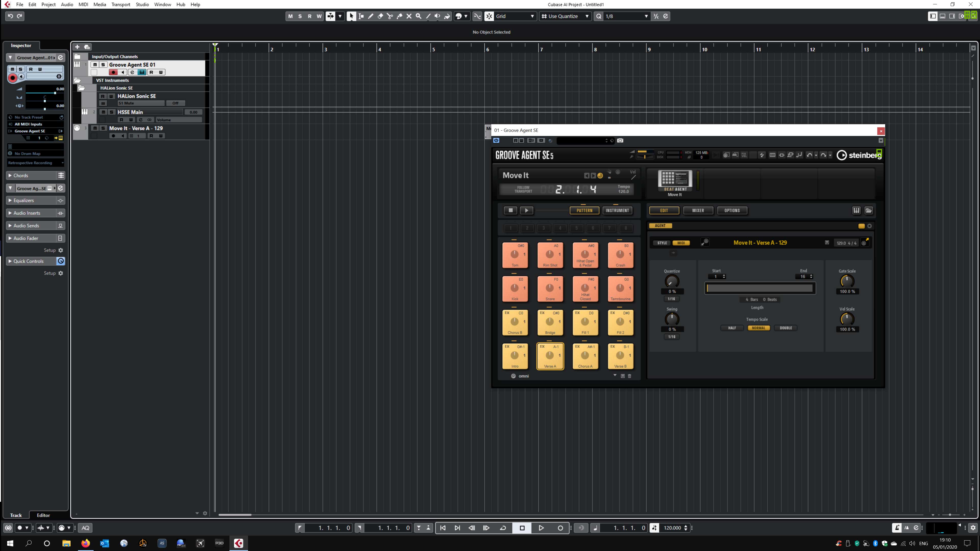
Task: Enable record on Groove Agent SE 01 track
Action: [113, 72]
